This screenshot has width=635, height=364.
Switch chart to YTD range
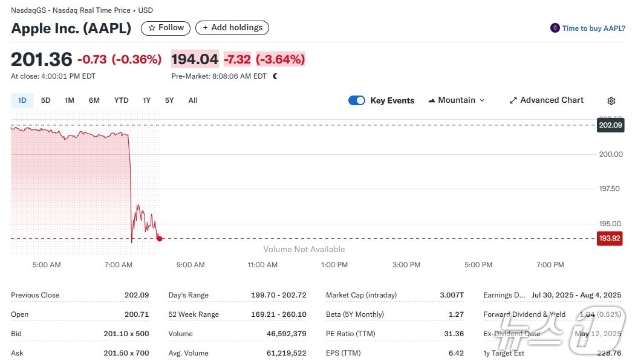[122, 100]
